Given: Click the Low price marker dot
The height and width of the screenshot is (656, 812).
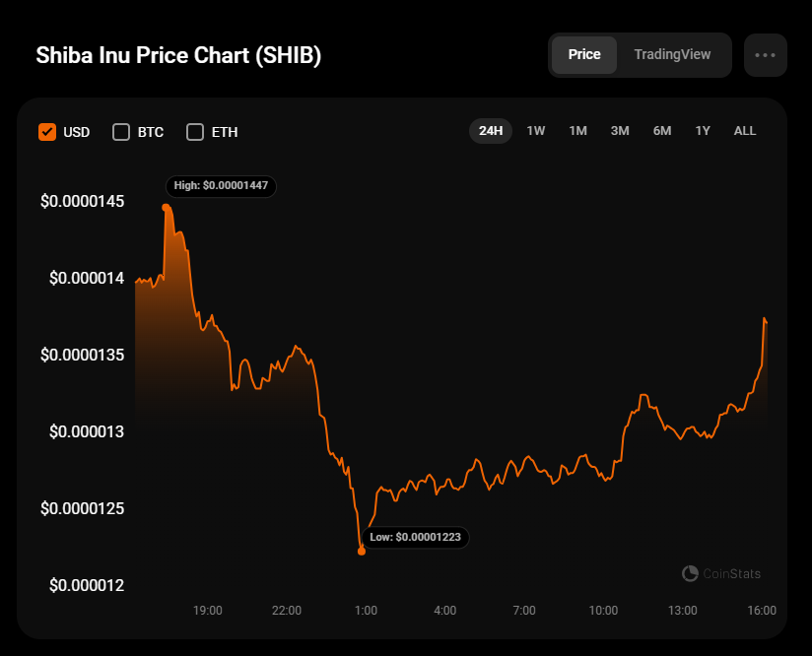Looking at the screenshot, I should coord(362,551).
